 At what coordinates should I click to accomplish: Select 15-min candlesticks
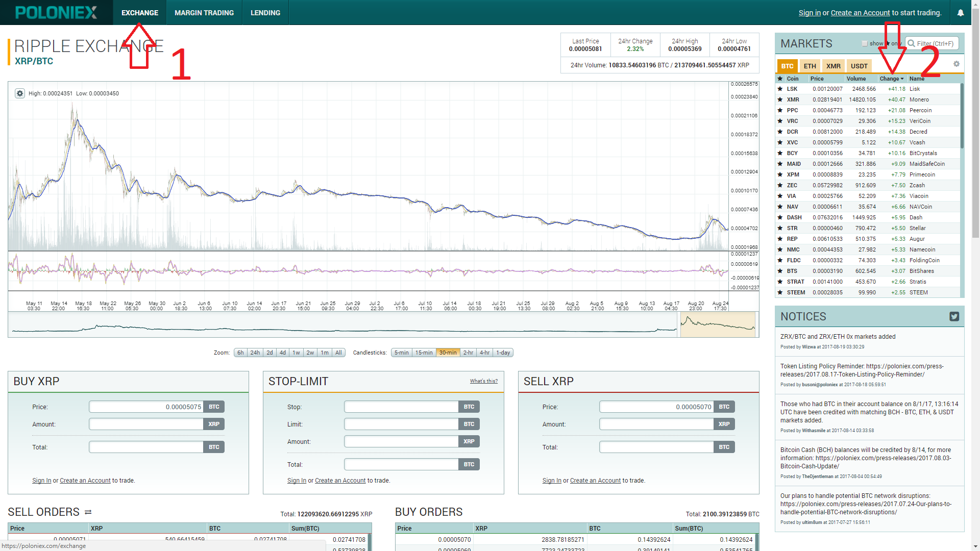click(424, 353)
